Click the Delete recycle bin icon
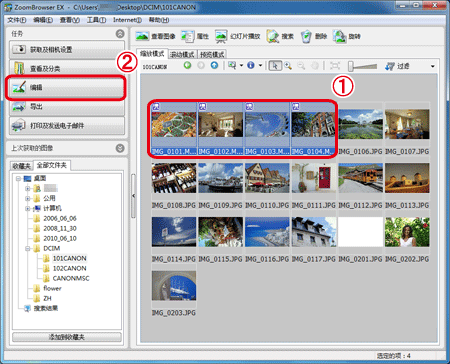 (x=306, y=36)
